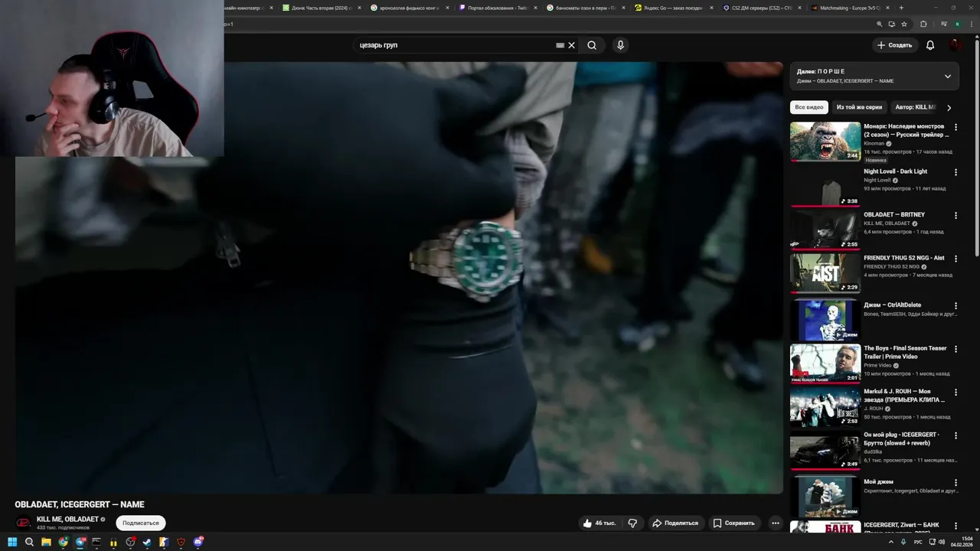
Task: Show hidden system tray icons
Action: tap(891, 542)
